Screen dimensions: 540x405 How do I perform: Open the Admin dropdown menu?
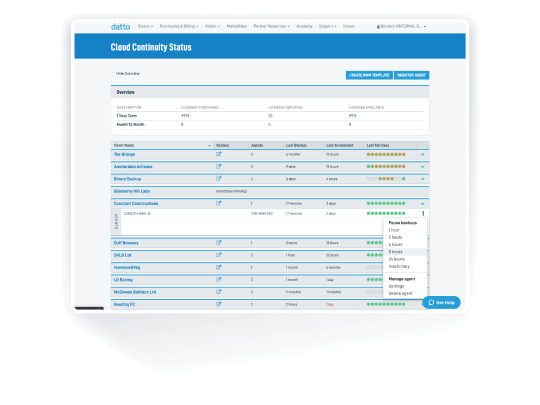click(x=212, y=26)
